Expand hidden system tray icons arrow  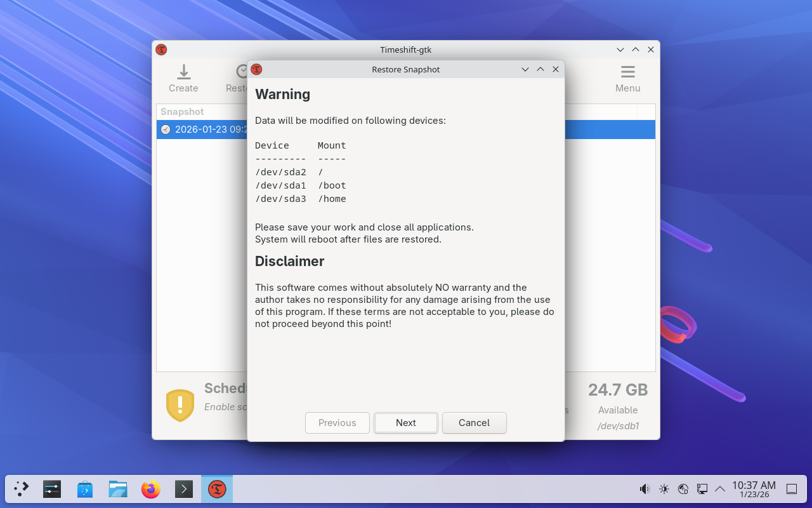(x=720, y=489)
